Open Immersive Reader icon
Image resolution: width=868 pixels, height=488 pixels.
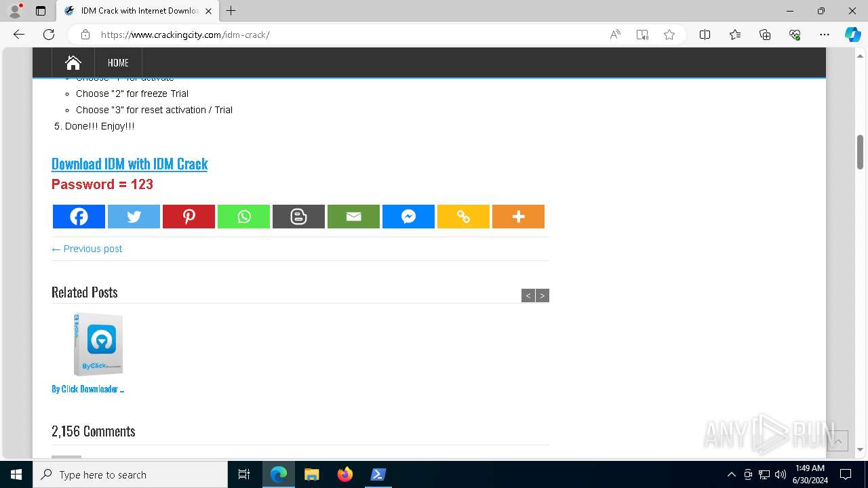642,35
